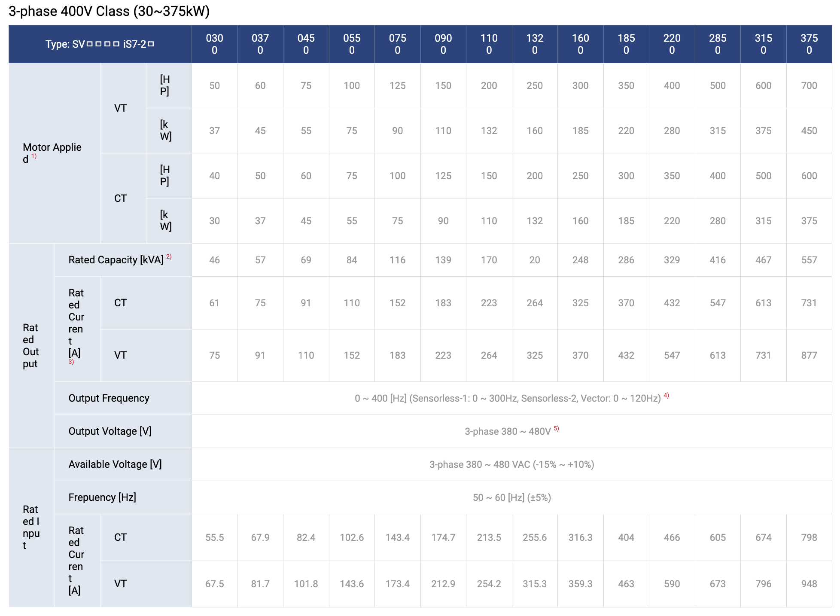840x616 pixels.
Task: Click the title '3-phase 400V Class (30~375kW)'
Action: coord(109,11)
